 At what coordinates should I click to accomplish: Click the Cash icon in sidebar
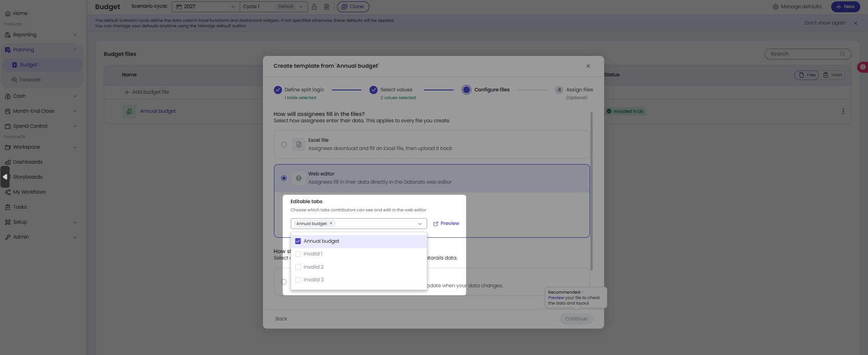coord(8,96)
